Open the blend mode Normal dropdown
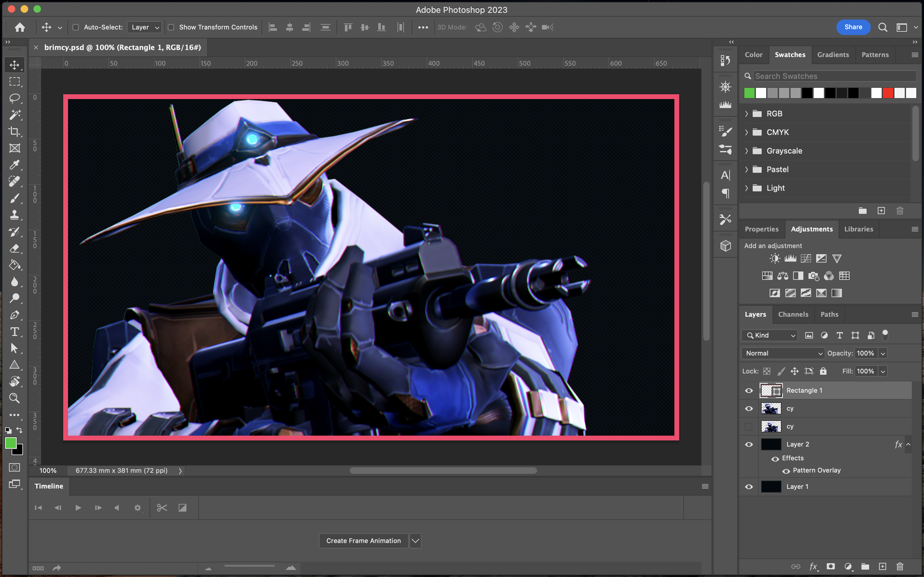 click(783, 353)
